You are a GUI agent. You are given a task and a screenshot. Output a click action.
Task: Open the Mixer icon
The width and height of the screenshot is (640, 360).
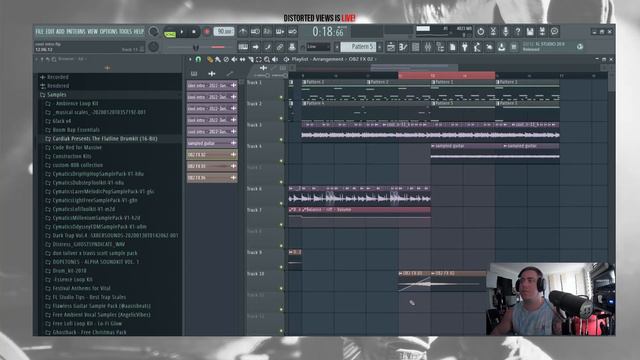(x=428, y=47)
